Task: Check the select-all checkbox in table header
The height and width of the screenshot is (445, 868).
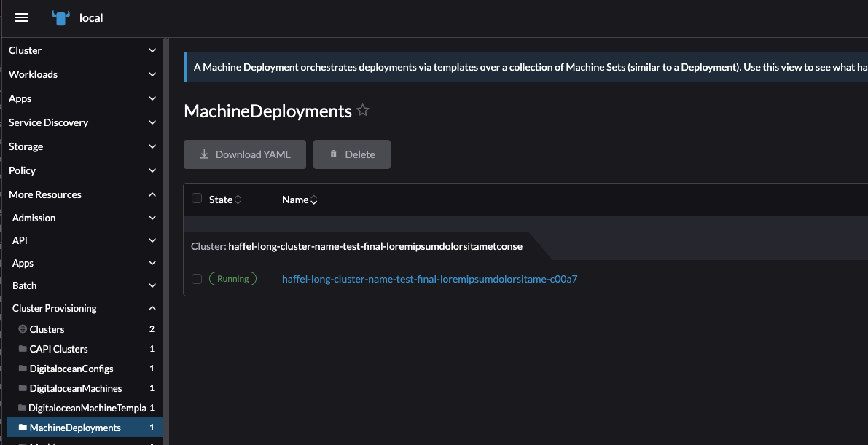Action: 196,197
